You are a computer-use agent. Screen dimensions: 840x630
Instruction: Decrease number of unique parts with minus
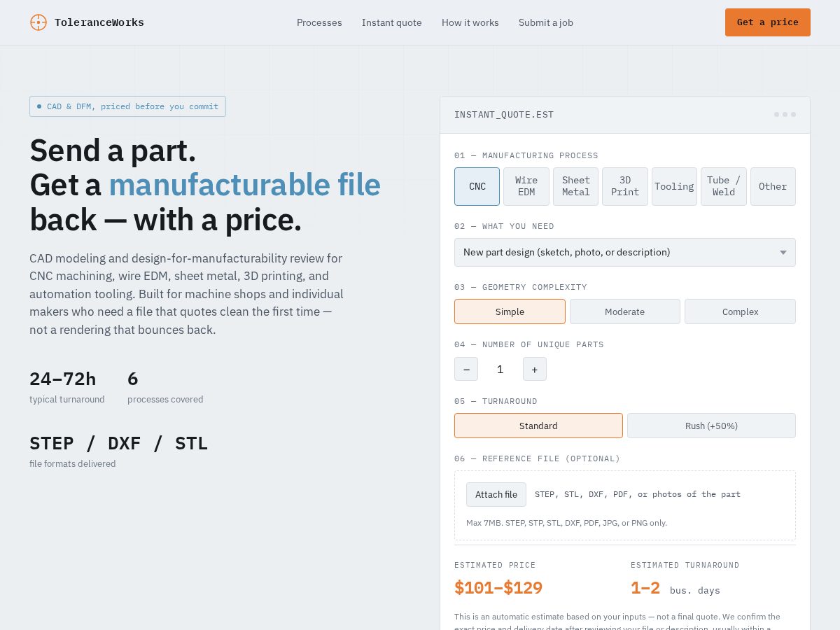[466, 369]
